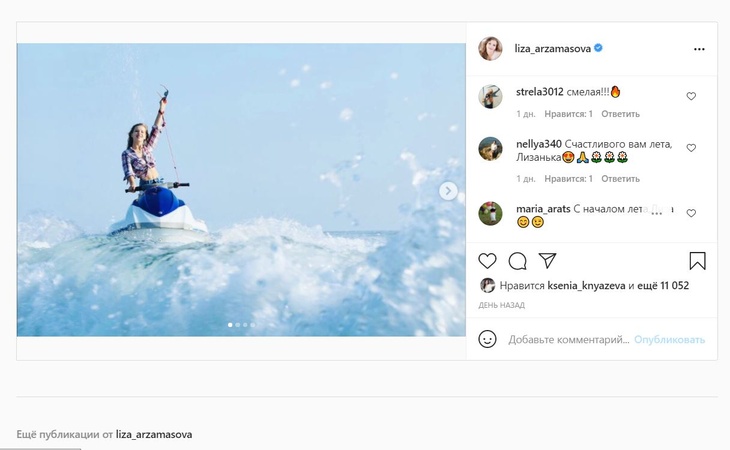Click the comment speech bubble icon
Image resolution: width=730 pixels, height=450 pixels.
pos(517,261)
